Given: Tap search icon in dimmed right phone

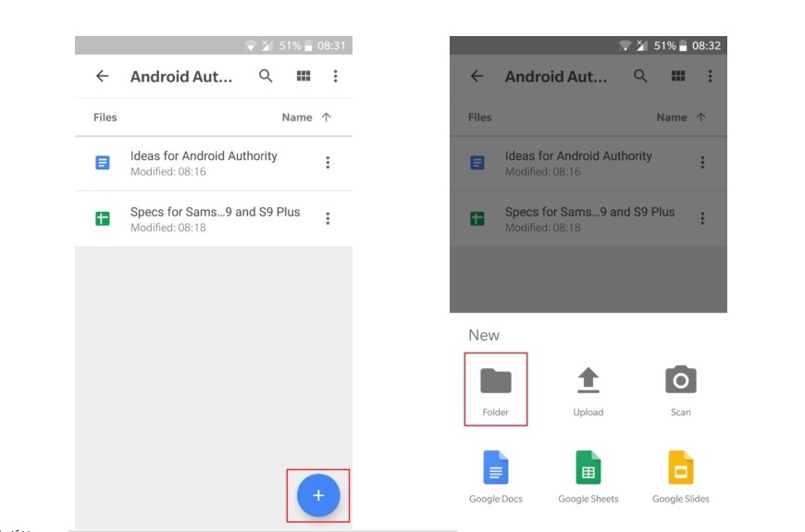Looking at the screenshot, I should click(x=640, y=76).
